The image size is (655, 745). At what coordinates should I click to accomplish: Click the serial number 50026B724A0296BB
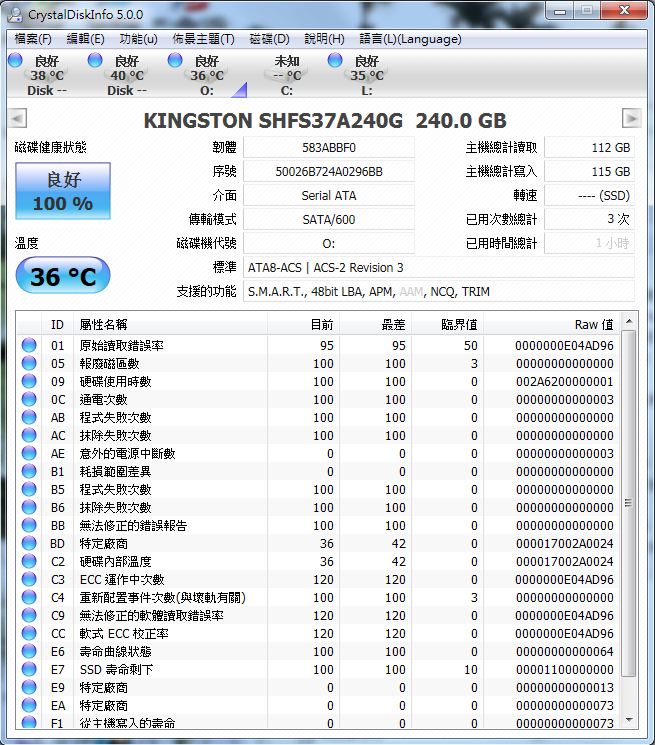329,172
